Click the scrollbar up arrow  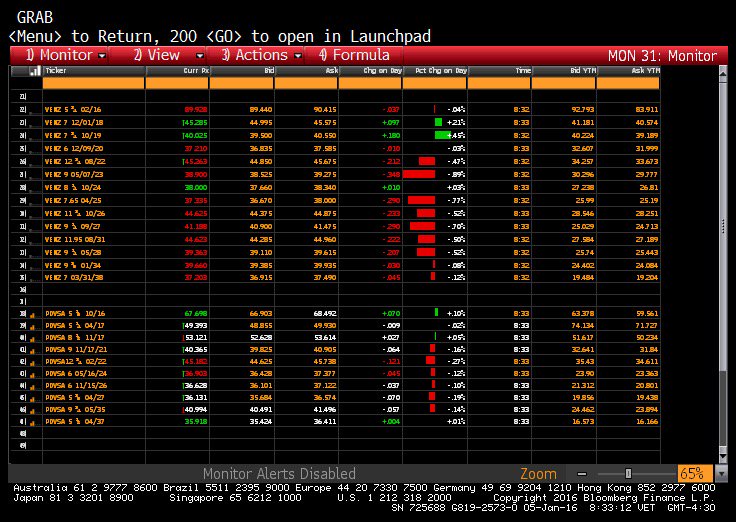[723, 73]
